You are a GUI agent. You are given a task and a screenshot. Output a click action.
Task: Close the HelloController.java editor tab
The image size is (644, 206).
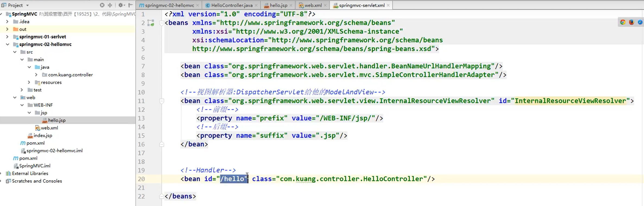[256, 5]
